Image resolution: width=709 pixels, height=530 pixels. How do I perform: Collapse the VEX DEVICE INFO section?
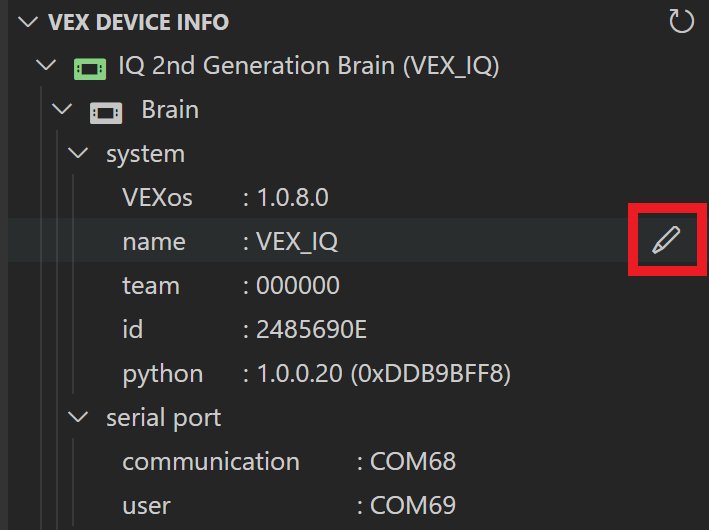[28, 22]
